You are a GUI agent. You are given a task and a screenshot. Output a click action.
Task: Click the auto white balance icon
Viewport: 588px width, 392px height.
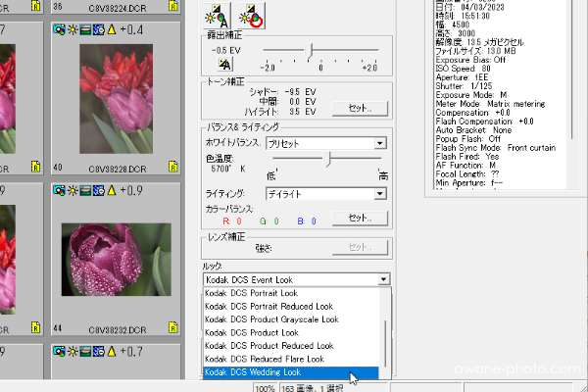[217, 16]
